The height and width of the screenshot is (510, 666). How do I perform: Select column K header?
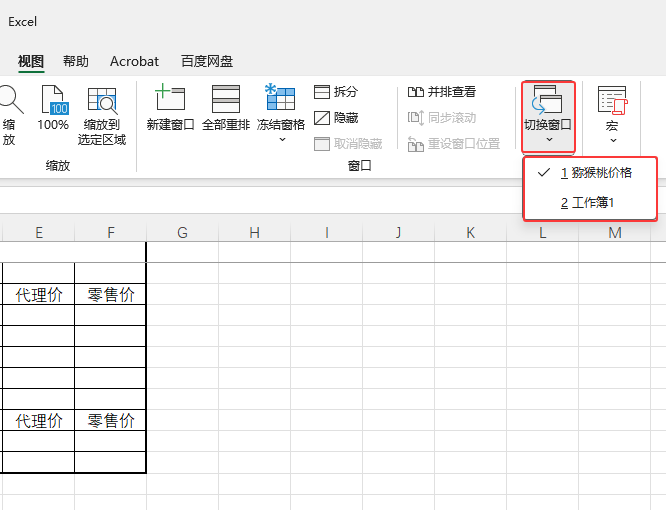pyautogui.click(x=471, y=233)
